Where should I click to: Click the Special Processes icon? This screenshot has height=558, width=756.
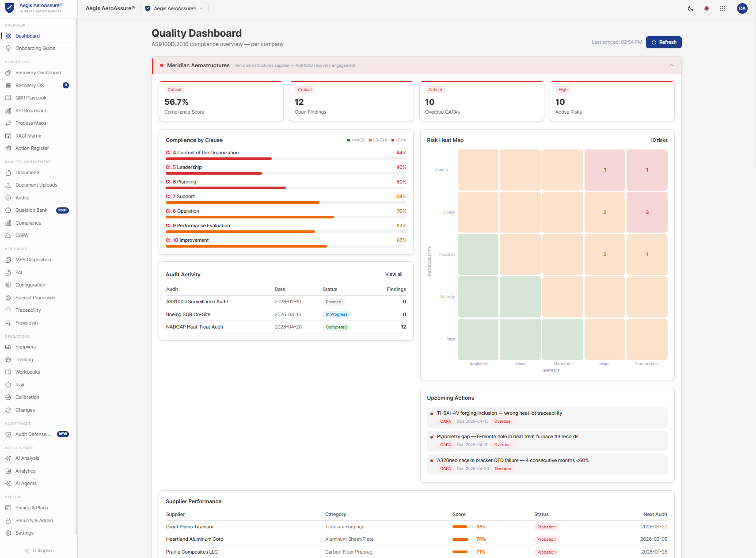8,298
